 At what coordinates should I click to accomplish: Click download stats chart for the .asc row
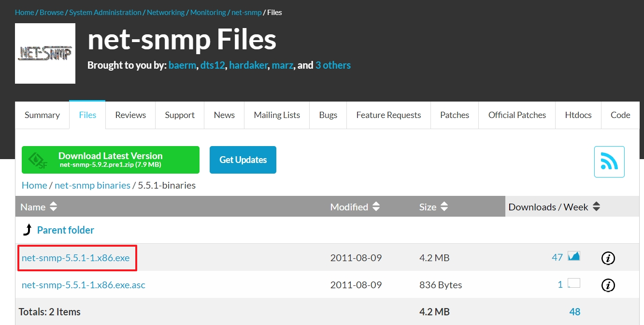coord(573,283)
